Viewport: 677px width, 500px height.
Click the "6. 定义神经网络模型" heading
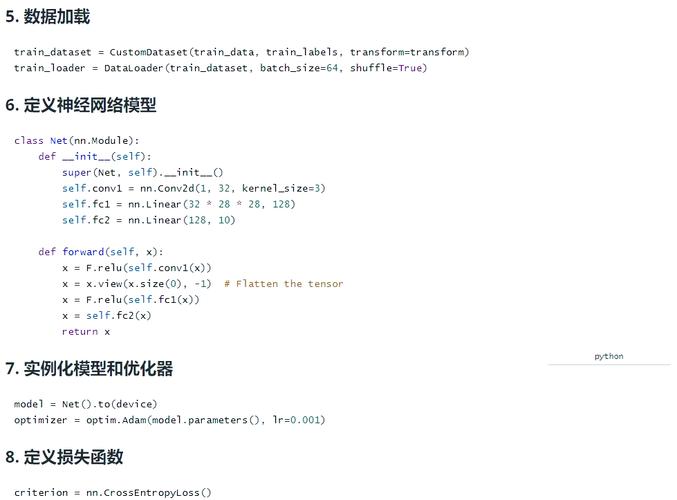click(x=81, y=105)
